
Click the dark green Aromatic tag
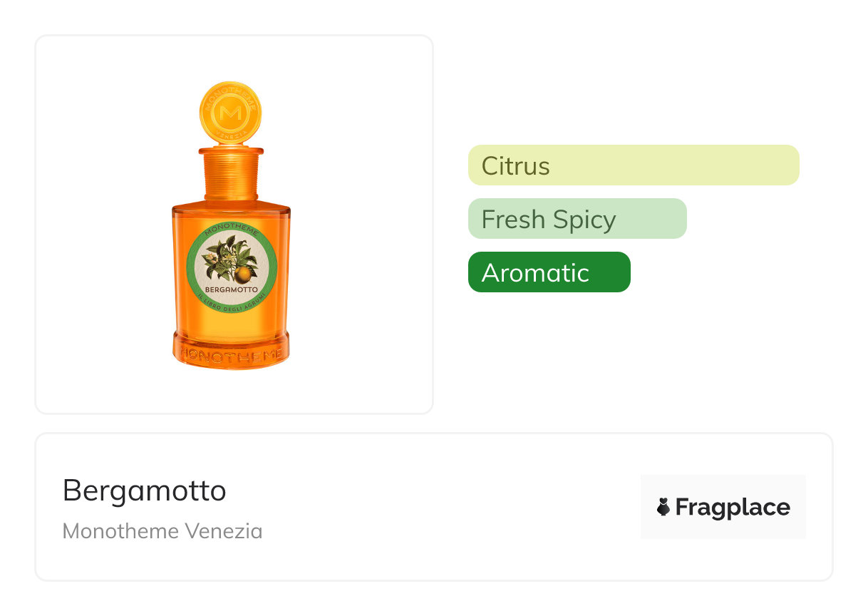click(x=549, y=272)
